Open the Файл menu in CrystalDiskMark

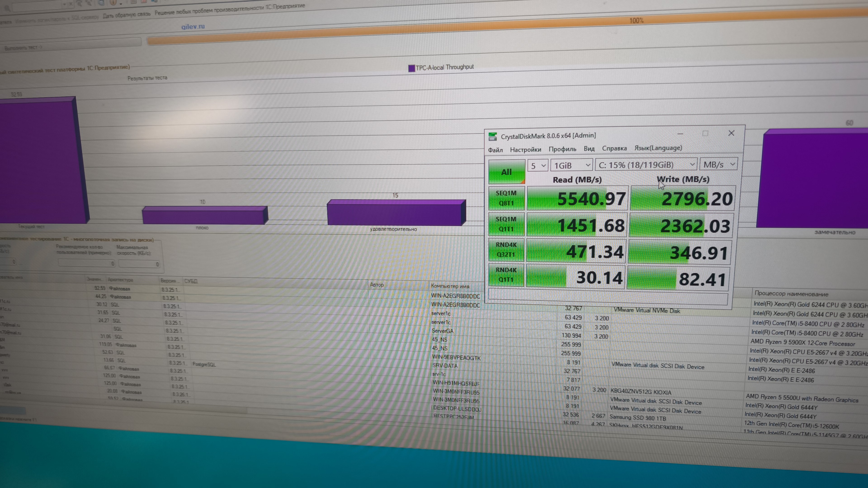click(495, 150)
